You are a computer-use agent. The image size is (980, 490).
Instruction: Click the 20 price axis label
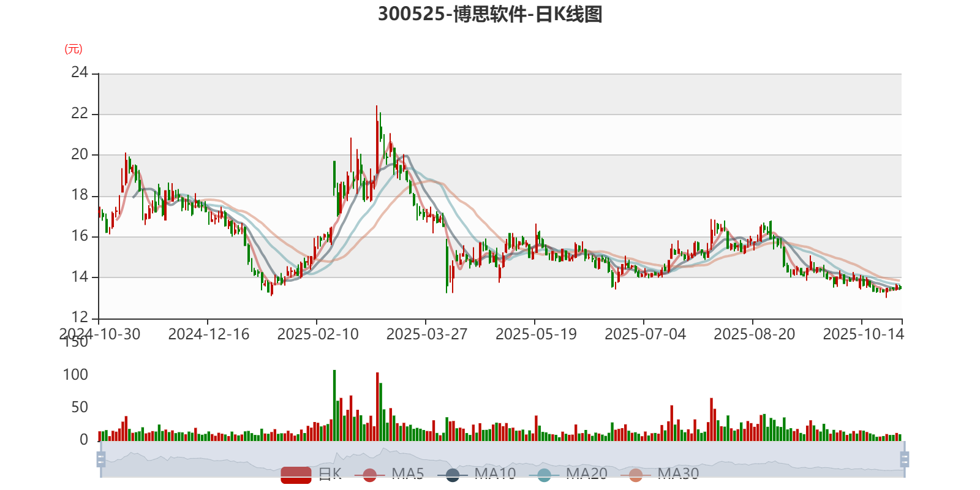click(x=80, y=154)
